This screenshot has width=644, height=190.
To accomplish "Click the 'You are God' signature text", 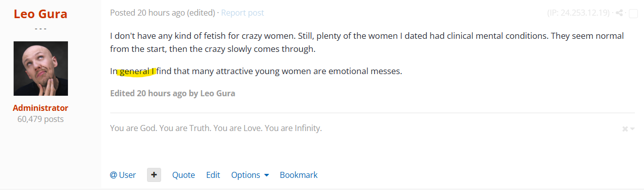I will pos(216,128).
